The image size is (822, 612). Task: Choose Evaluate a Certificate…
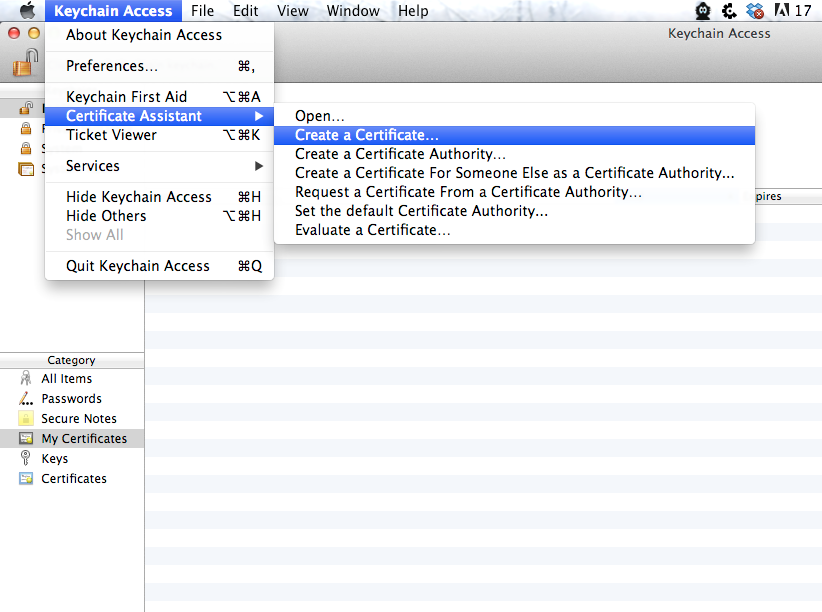pos(372,230)
